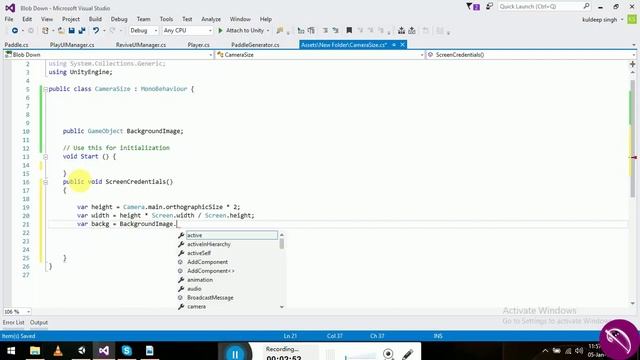The image size is (640, 360).
Task: Collapse the CameraSize class outlining toggle
Action: click(45, 89)
